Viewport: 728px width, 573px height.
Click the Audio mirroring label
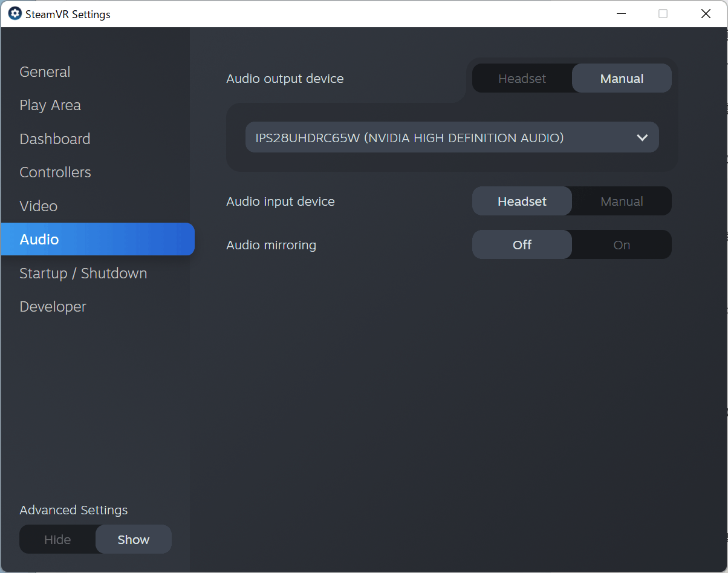tap(271, 245)
